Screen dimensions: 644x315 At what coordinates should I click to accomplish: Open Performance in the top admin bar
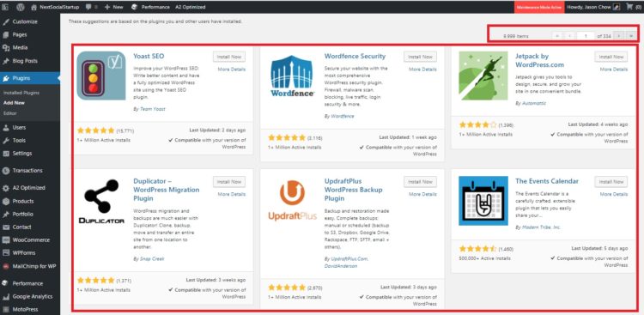(150, 7)
